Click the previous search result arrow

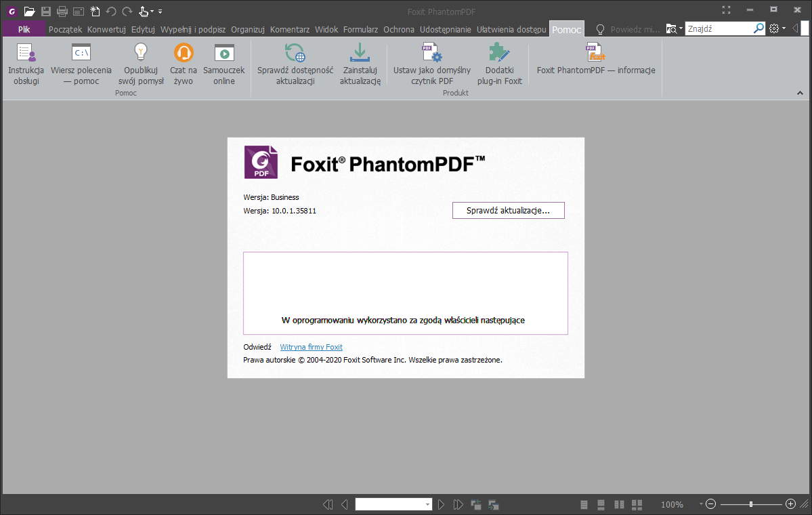click(796, 28)
